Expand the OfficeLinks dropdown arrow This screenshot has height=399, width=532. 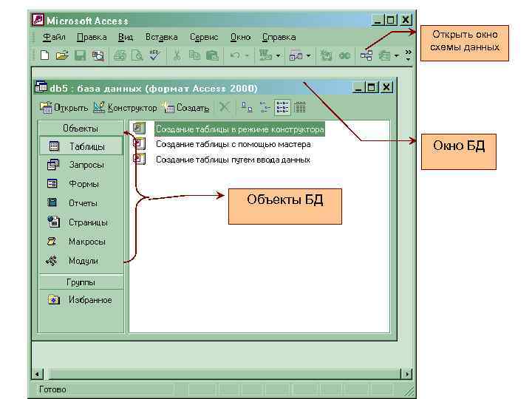click(x=278, y=55)
